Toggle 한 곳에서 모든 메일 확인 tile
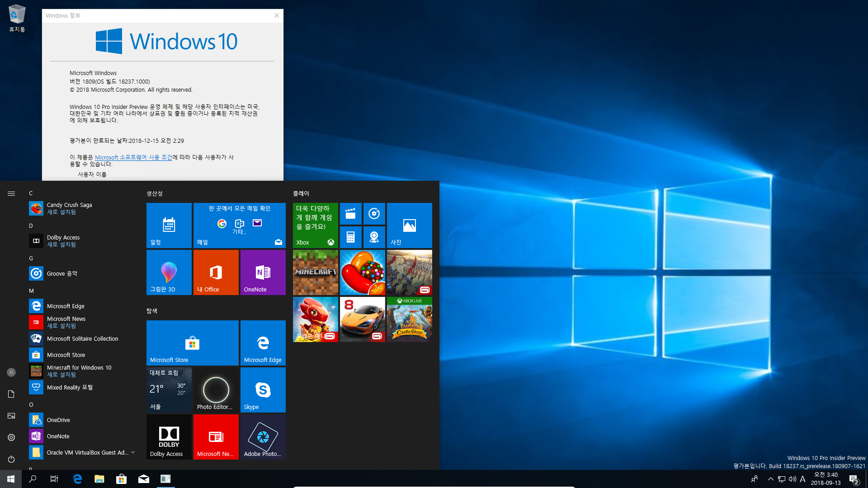 click(x=240, y=225)
